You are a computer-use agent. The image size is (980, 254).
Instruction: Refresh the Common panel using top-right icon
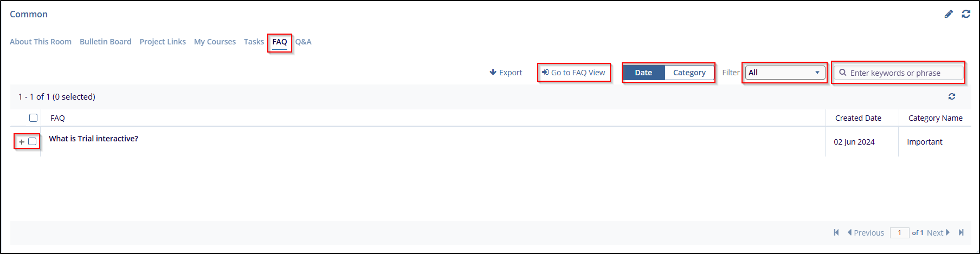pos(966,14)
